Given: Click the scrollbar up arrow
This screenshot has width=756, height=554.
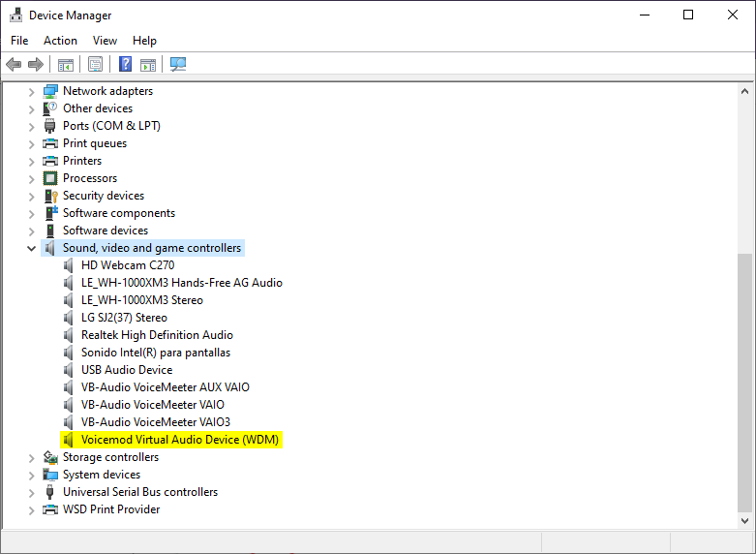Looking at the screenshot, I should (744, 91).
